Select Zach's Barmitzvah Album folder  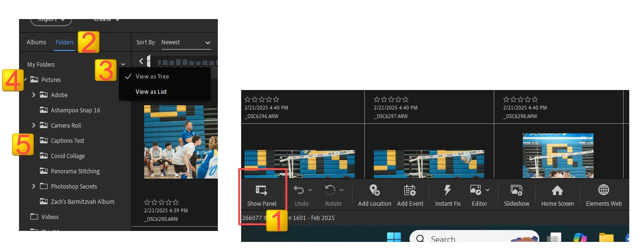coord(82,201)
